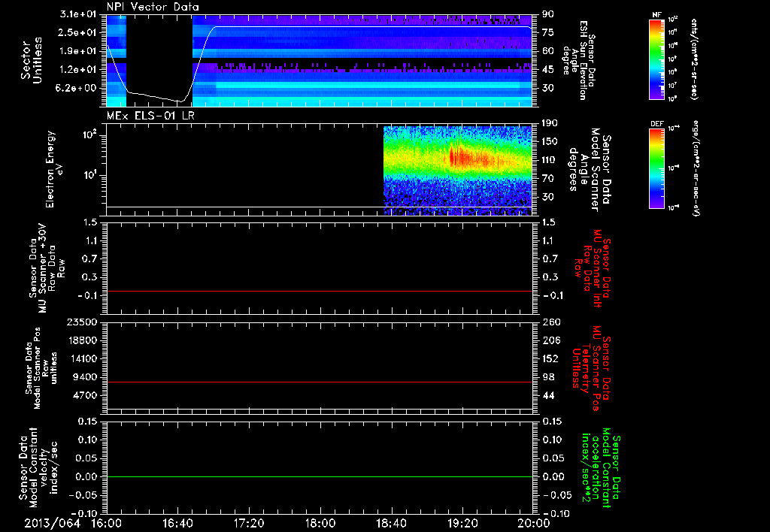Click the 'DEF' label above the color bar
This screenshot has width=770, height=532.
point(656,124)
